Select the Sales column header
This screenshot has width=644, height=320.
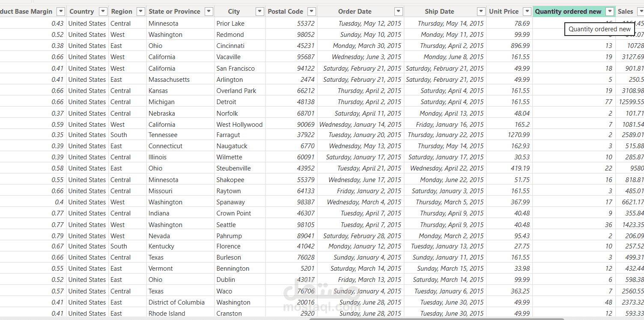coord(626,12)
